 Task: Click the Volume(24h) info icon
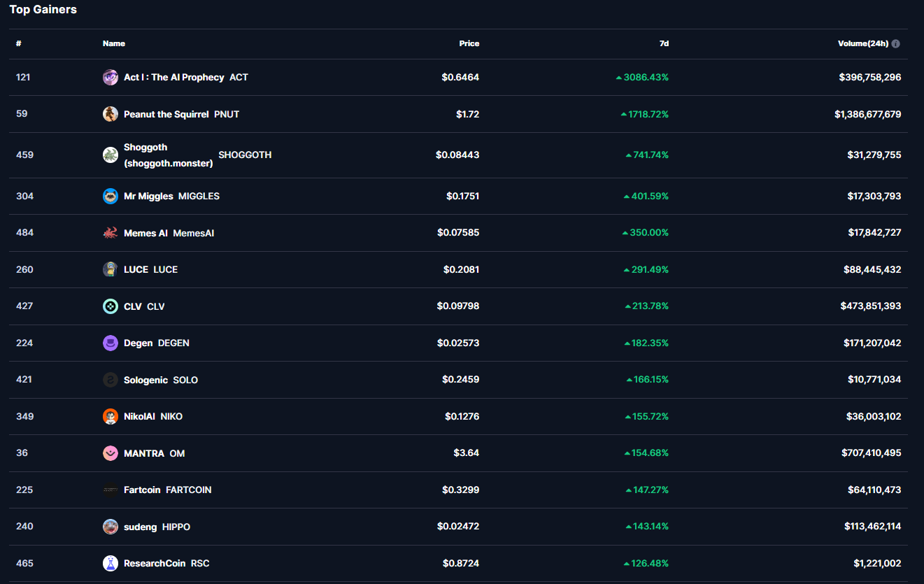896,43
